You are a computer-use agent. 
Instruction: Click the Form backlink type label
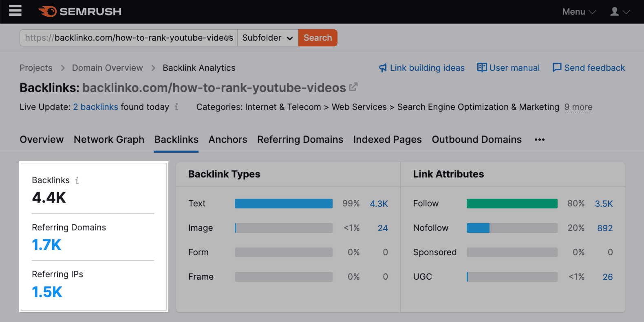(x=198, y=252)
